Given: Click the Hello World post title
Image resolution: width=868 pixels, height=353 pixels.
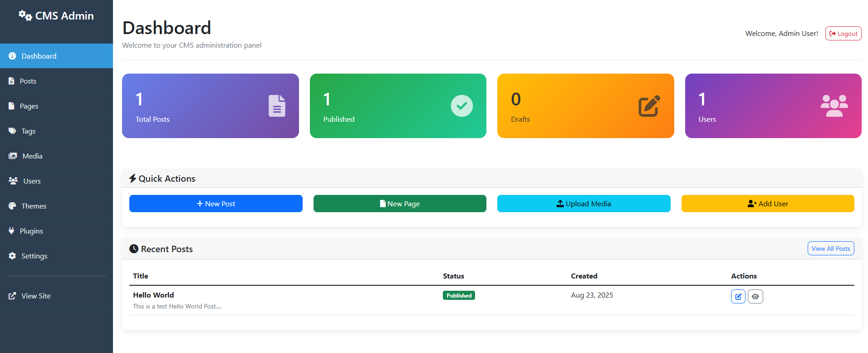Looking at the screenshot, I should 153,295.
